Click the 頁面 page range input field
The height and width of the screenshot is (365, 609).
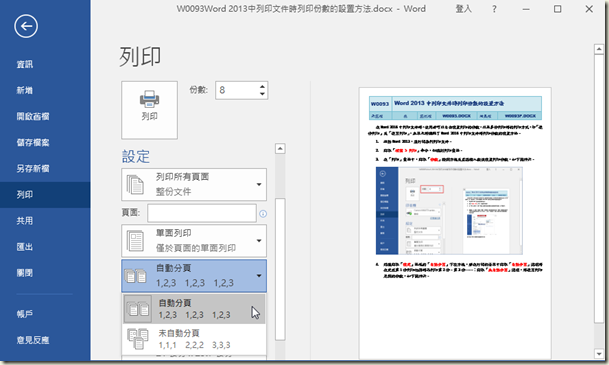click(x=202, y=213)
